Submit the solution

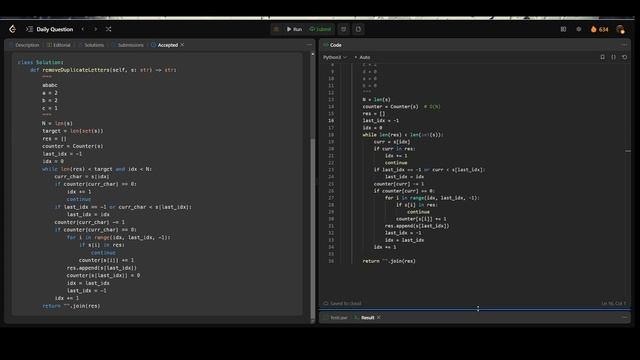pos(320,29)
